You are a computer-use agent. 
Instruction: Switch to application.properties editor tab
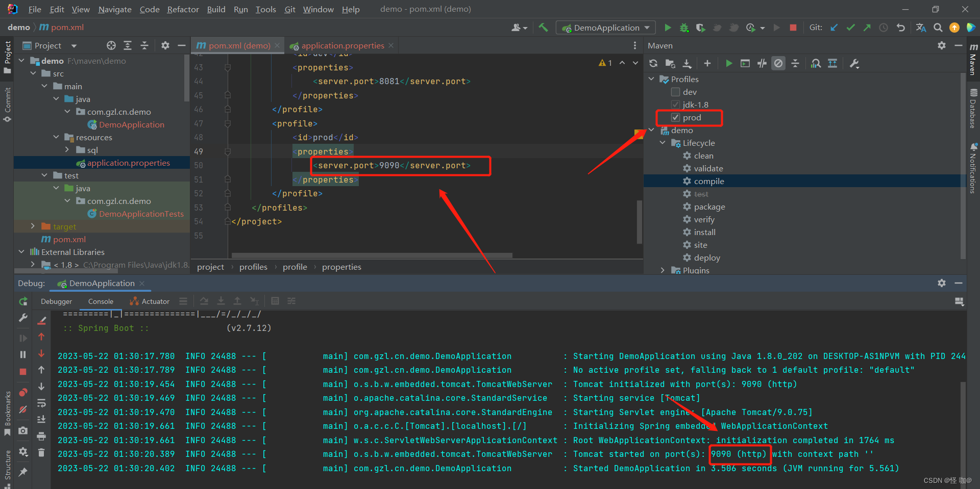(342, 45)
